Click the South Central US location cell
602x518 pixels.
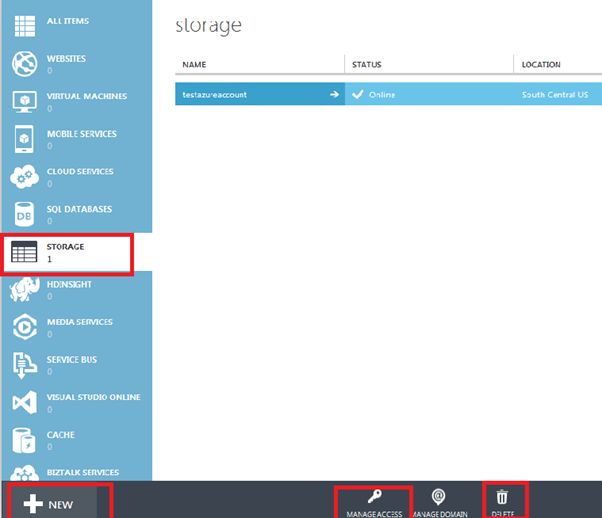[555, 95]
